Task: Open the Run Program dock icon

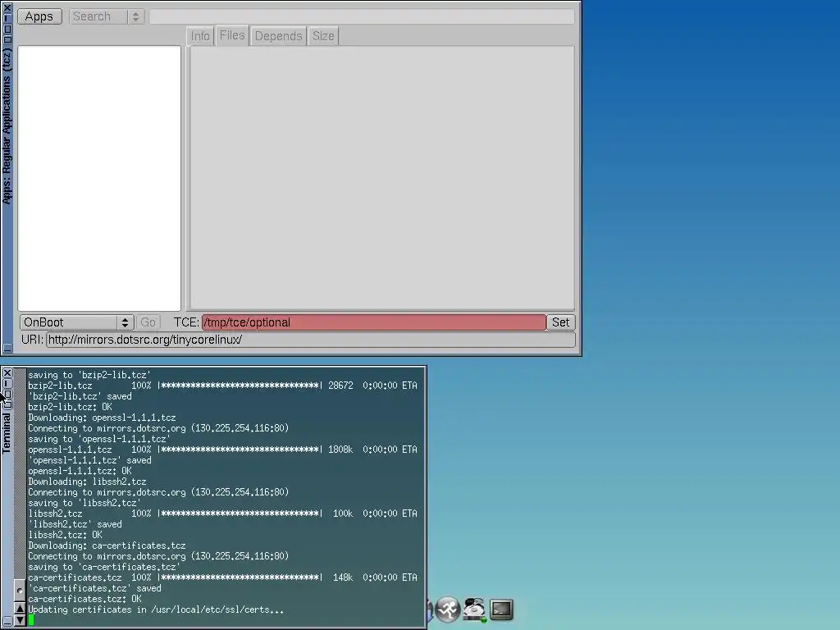Action: (447, 609)
